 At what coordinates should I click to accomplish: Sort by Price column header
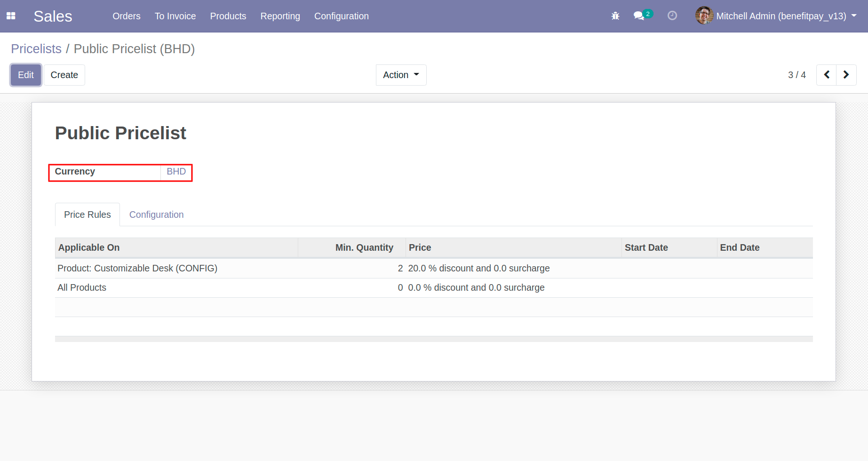(x=514, y=247)
